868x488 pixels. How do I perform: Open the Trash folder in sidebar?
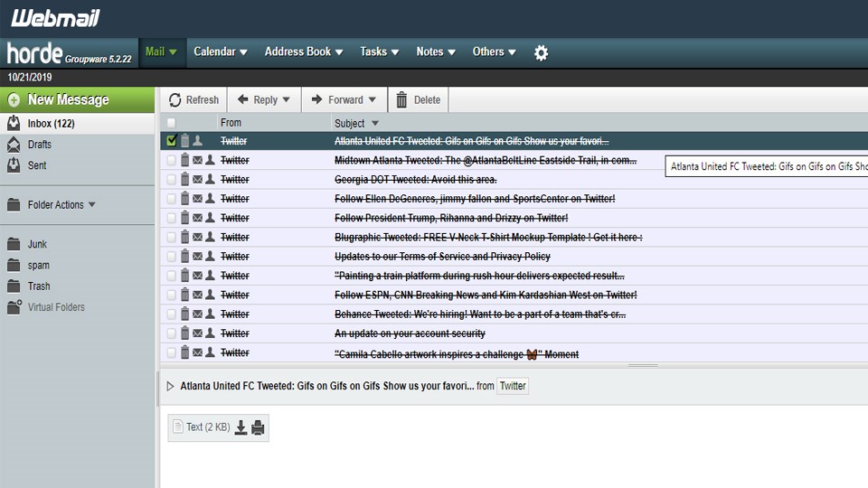(38, 286)
